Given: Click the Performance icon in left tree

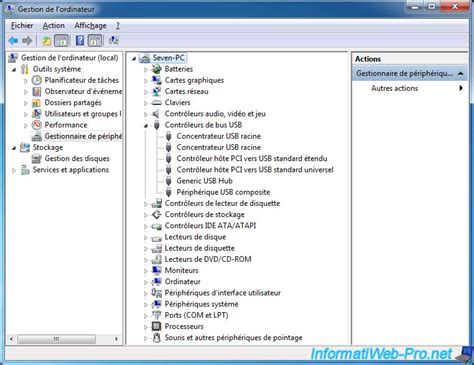Looking at the screenshot, I should (37, 125).
